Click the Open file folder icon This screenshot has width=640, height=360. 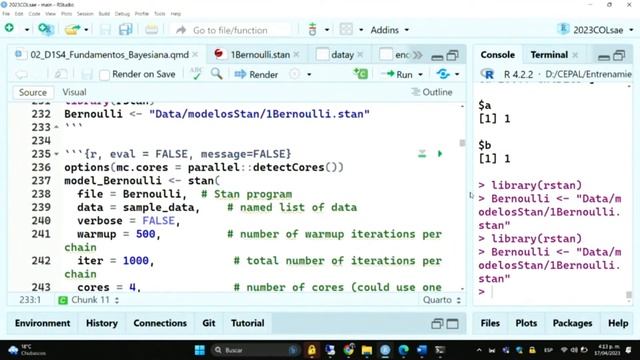point(72,29)
